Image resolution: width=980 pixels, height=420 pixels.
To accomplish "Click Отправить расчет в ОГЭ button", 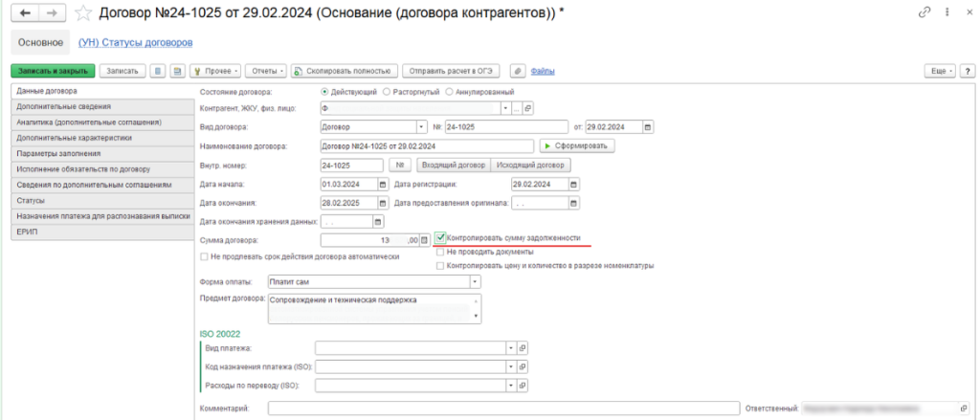I will click(x=451, y=71).
